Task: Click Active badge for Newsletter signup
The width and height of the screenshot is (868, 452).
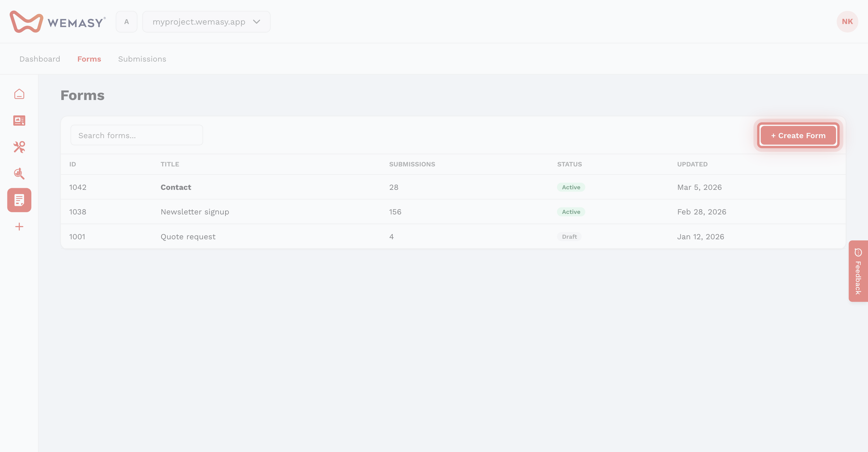Action: pos(571,212)
